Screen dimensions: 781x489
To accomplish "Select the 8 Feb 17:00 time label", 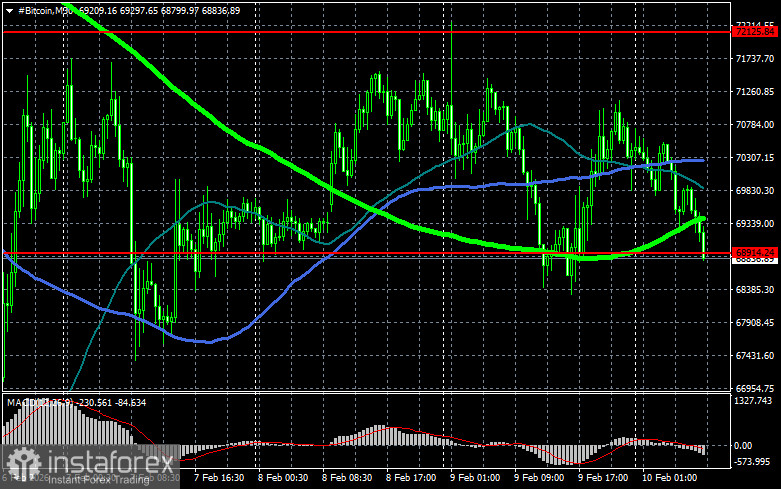I will 411,478.
